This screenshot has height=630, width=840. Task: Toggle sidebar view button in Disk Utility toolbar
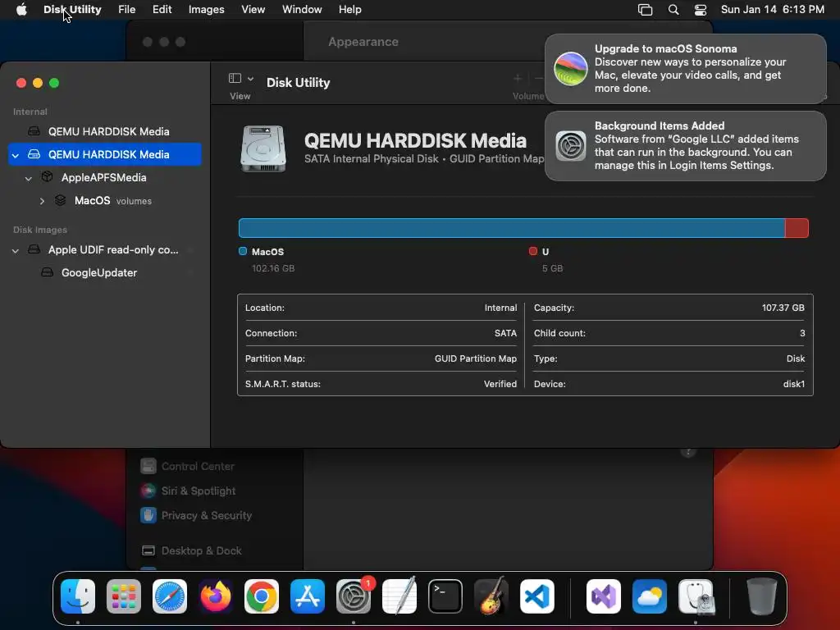[235, 78]
